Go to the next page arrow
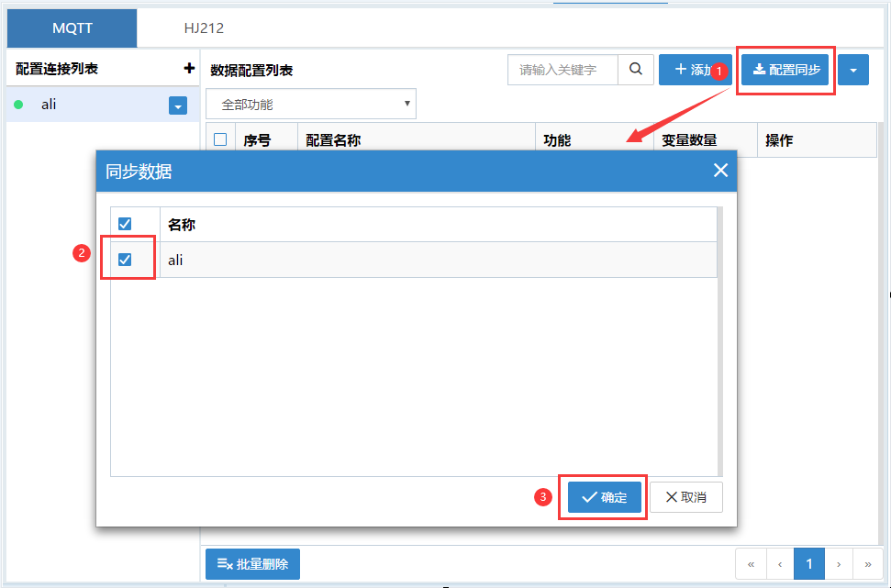The image size is (891, 588). tap(839, 564)
